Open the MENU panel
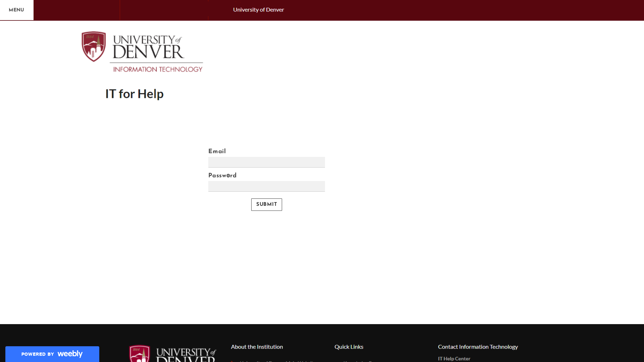This screenshot has height=362, width=644. (x=16, y=10)
